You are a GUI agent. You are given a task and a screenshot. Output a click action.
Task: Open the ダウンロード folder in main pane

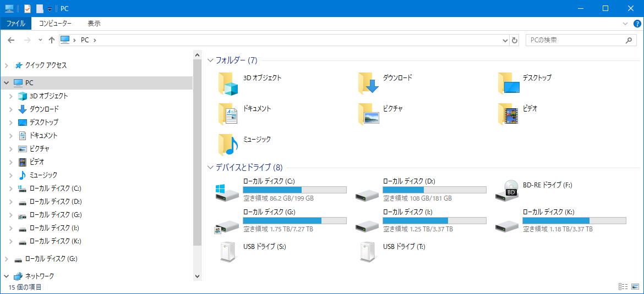(368, 84)
